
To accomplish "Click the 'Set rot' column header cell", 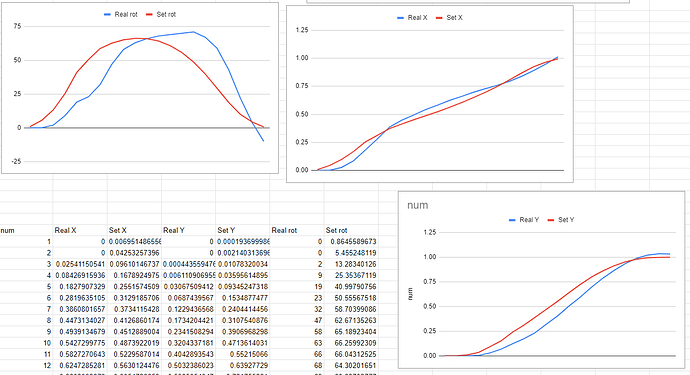I will (x=351, y=230).
